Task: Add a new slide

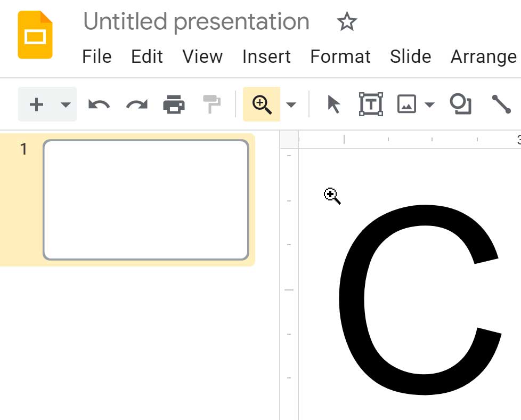Action: (x=36, y=104)
